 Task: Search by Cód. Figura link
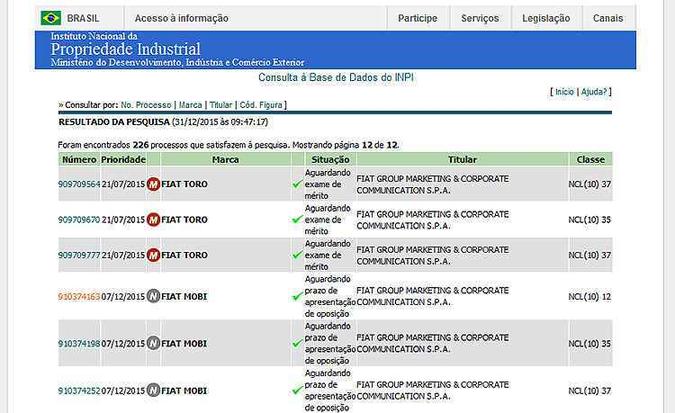(x=261, y=105)
